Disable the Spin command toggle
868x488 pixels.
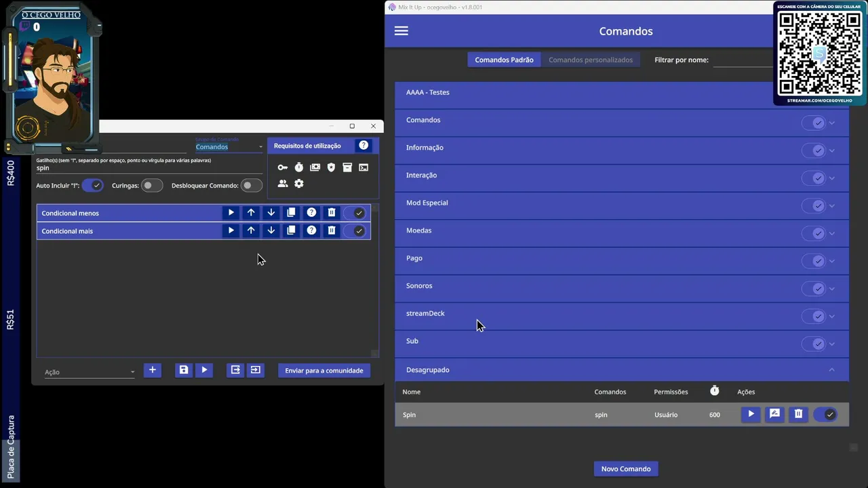(825, 415)
